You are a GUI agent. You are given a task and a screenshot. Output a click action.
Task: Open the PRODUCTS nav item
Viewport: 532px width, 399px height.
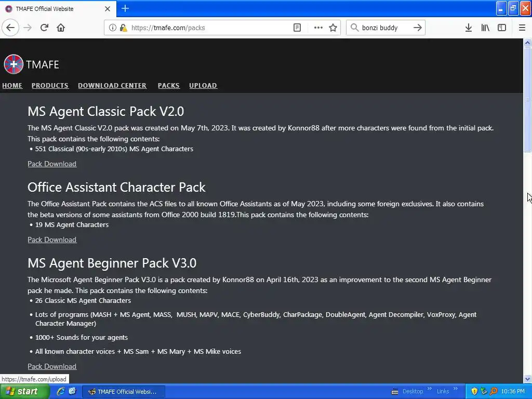50,86
